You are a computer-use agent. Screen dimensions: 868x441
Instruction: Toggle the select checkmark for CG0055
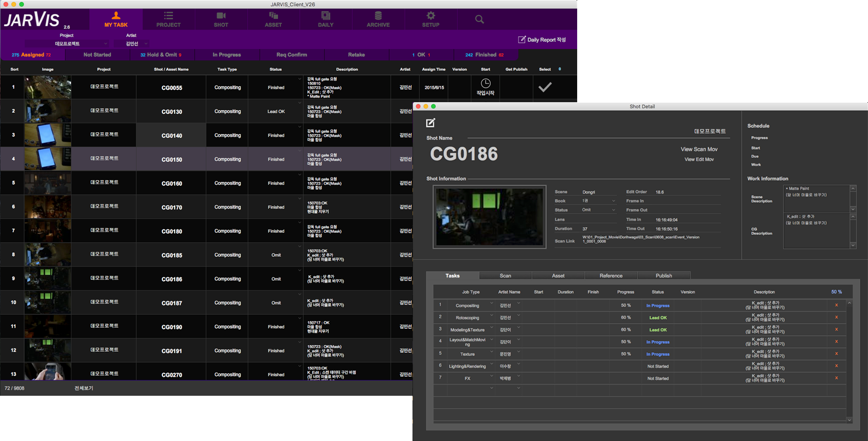click(x=545, y=87)
